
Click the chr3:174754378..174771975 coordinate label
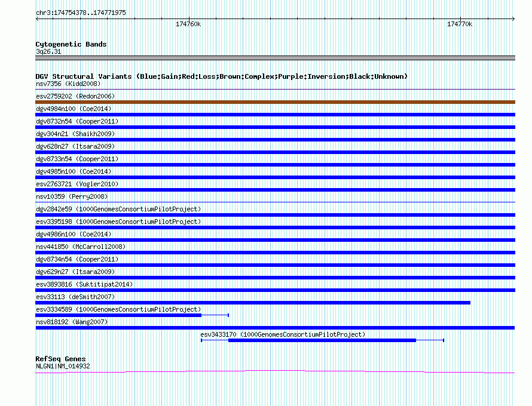81,13
